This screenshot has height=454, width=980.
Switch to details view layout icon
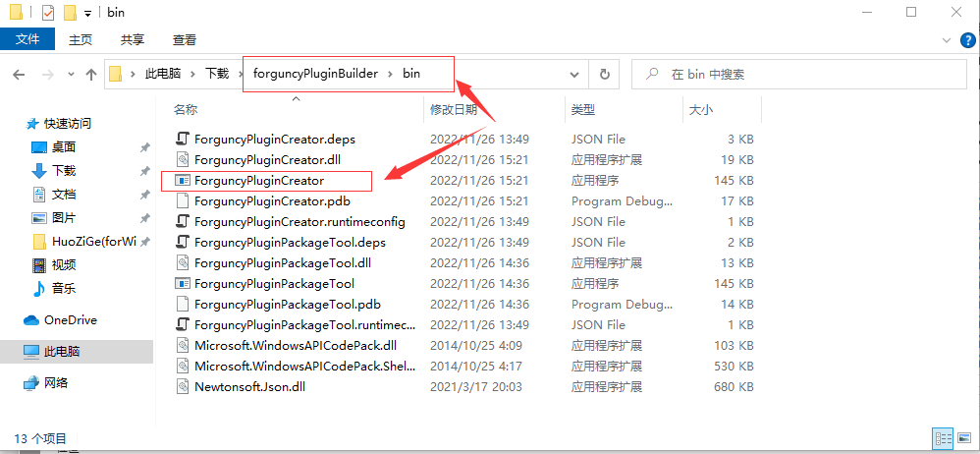(x=943, y=437)
